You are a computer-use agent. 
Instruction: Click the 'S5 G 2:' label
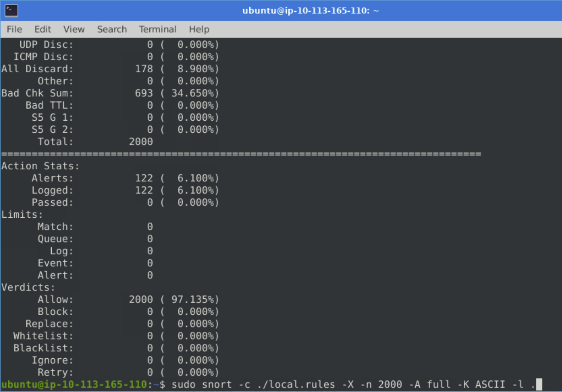(53, 130)
